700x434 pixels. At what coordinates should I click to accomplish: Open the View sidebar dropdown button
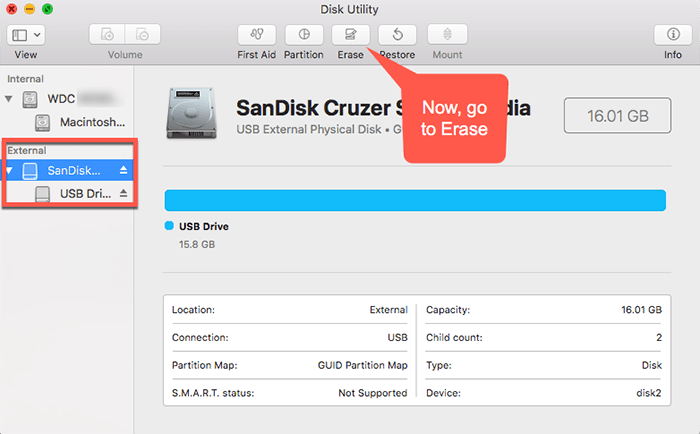(26, 35)
